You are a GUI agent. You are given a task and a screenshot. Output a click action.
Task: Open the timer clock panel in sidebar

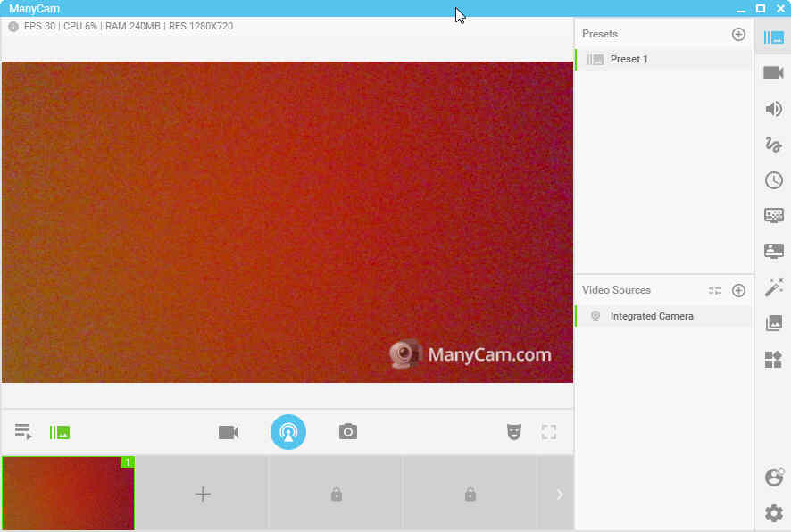773,179
